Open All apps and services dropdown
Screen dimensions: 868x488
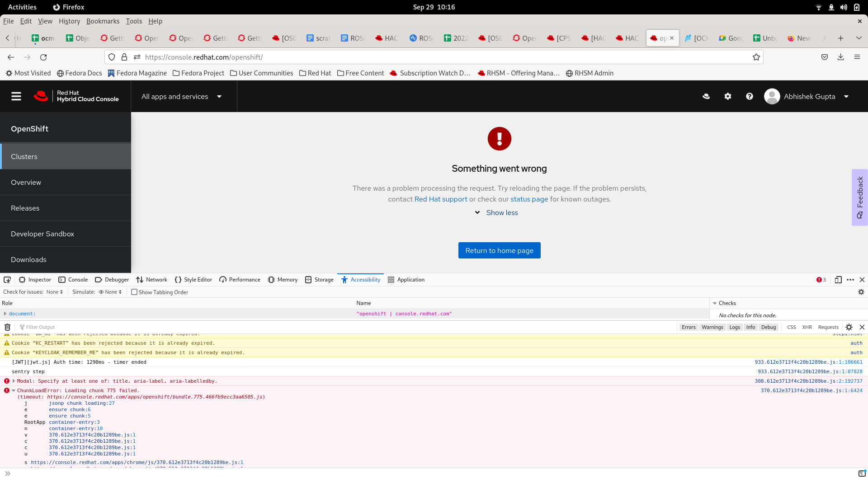pyautogui.click(x=181, y=96)
